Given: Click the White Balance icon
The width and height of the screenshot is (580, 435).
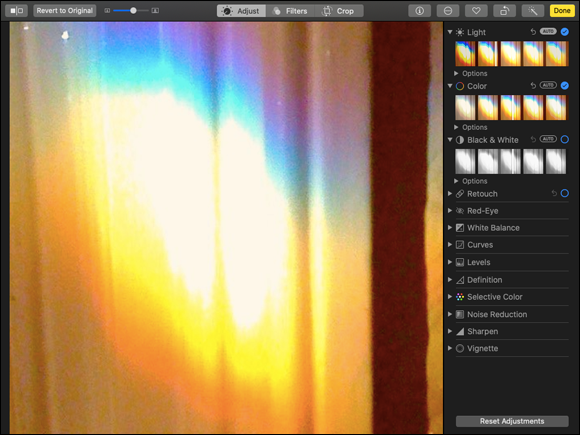Looking at the screenshot, I should coord(460,228).
